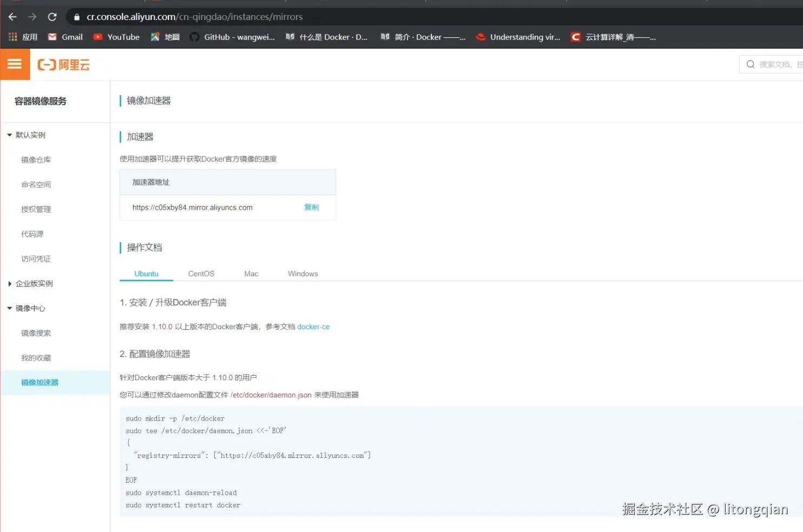The height and width of the screenshot is (532, 803).
Task: Click the 容器镜像服务 sidebar title
Action: [41, 101]
